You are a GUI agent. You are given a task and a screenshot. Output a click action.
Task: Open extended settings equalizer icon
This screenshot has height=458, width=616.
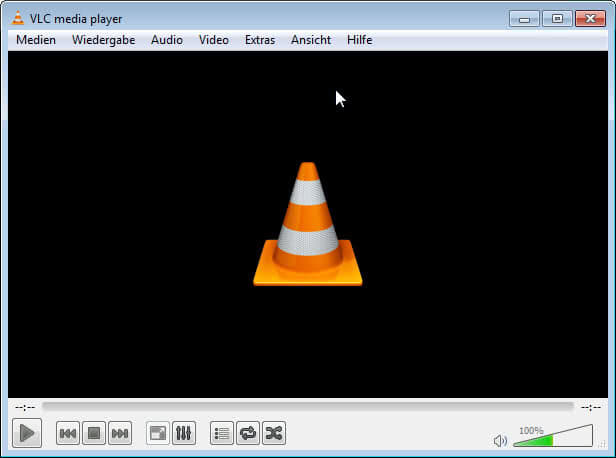coord(184,433)
